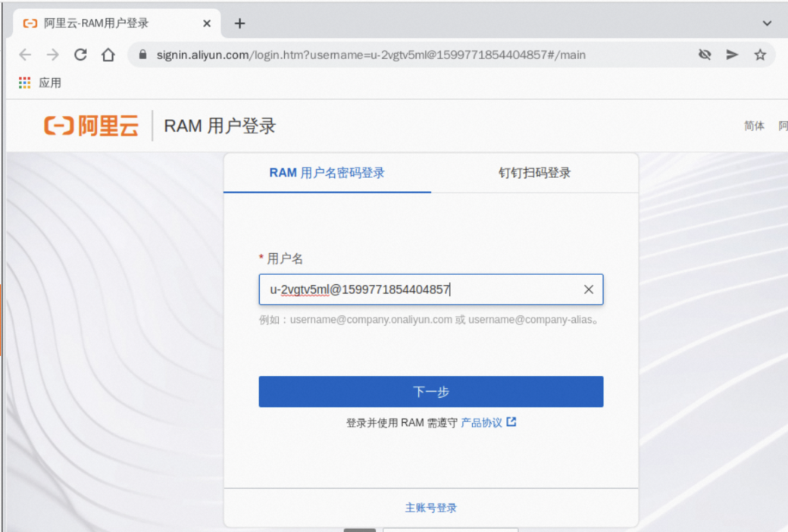Viewport: 788px width, 532px height.
Task: View site security lock icon
Action: [x=142, y=55]
